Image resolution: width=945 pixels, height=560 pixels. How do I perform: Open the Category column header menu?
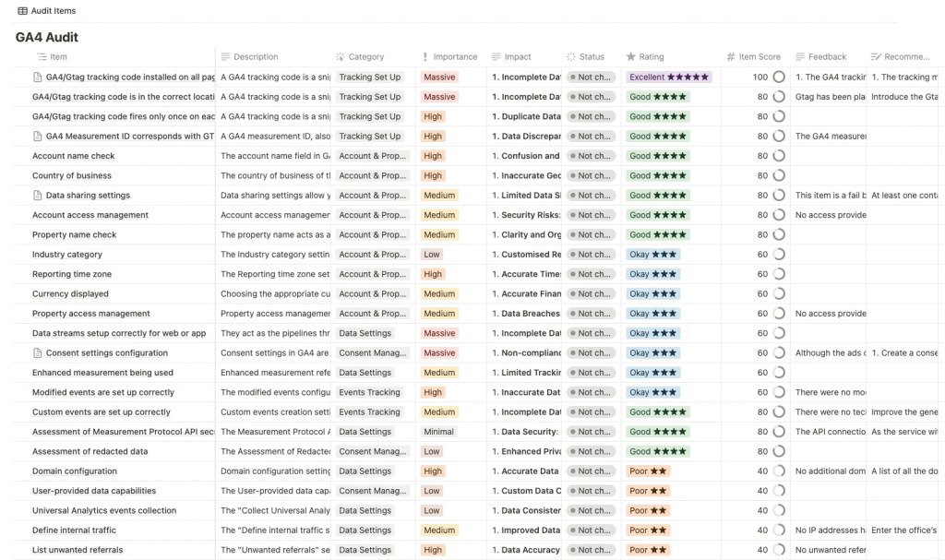point(365,57)
